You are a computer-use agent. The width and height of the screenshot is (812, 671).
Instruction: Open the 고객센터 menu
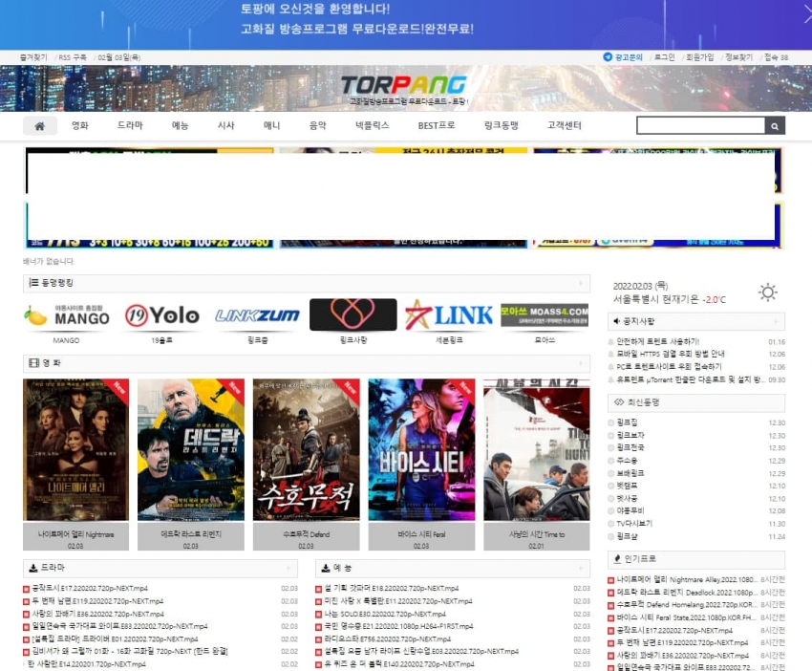pyautogui.click(x=565, y=125)
